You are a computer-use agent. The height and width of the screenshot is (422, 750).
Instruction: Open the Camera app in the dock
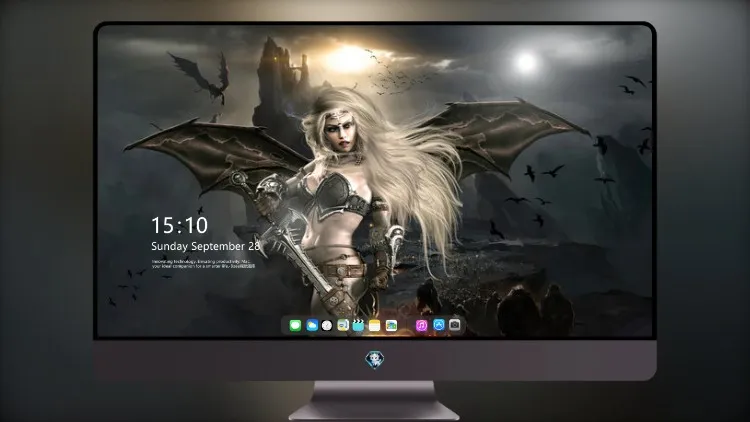coord(455,325)
